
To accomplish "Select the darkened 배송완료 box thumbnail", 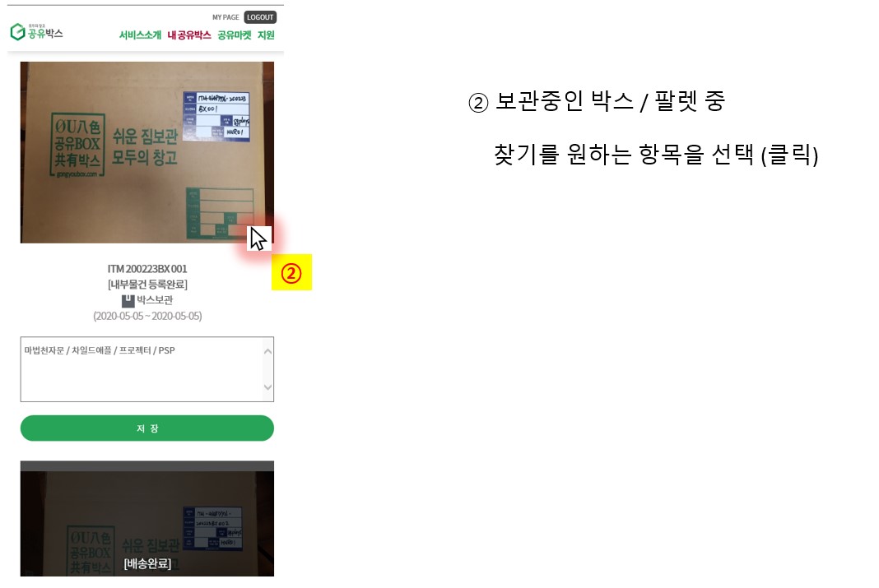I will pos(146,519).
